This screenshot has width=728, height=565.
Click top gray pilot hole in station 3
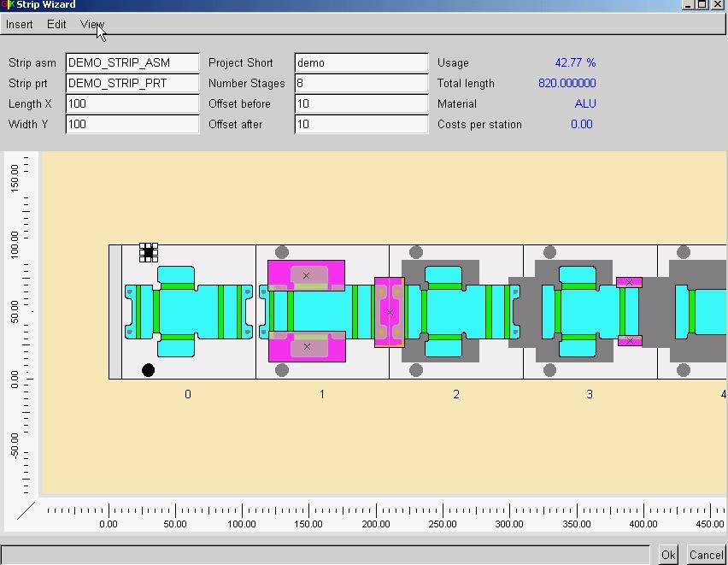(x=549, y=252)
